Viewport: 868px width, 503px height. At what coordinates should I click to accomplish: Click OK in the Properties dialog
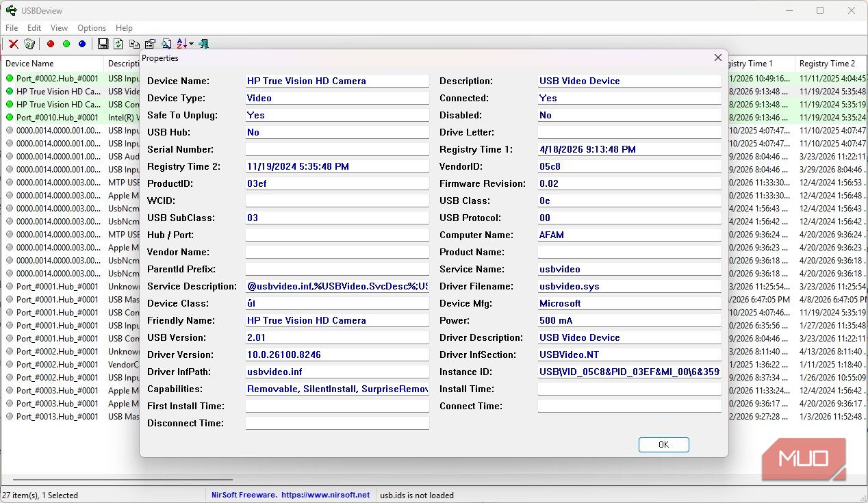coord(663,445)
